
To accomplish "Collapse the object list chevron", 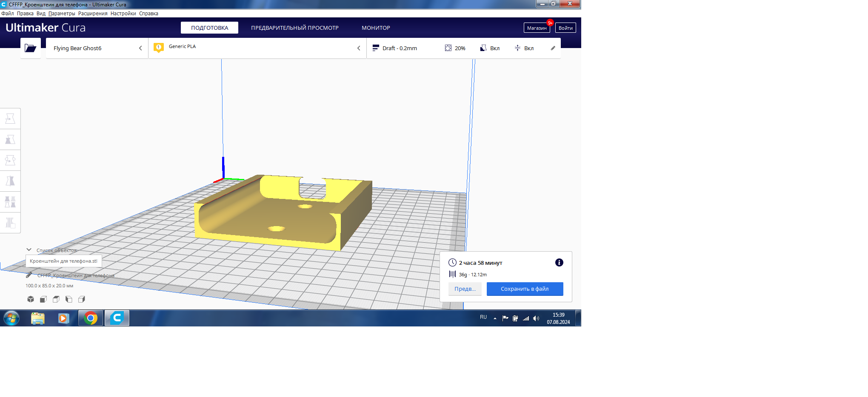I will [29, 250].
